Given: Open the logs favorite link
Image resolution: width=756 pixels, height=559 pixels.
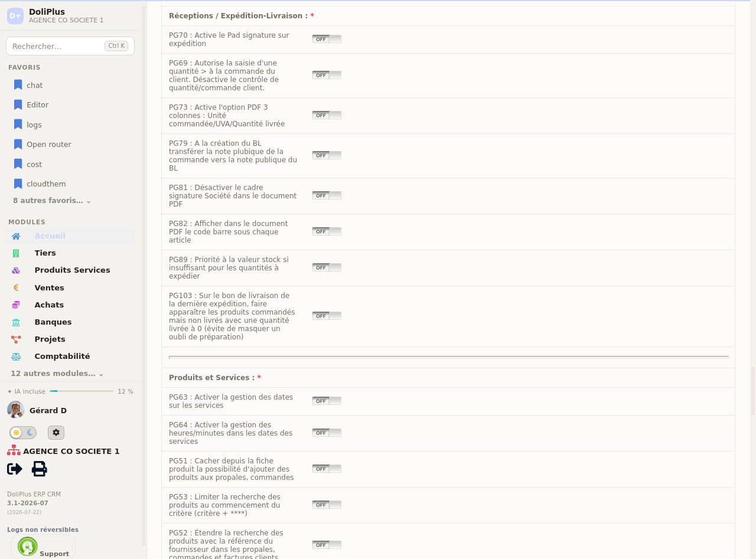Looking at the screenshot, I should point(34,125).
